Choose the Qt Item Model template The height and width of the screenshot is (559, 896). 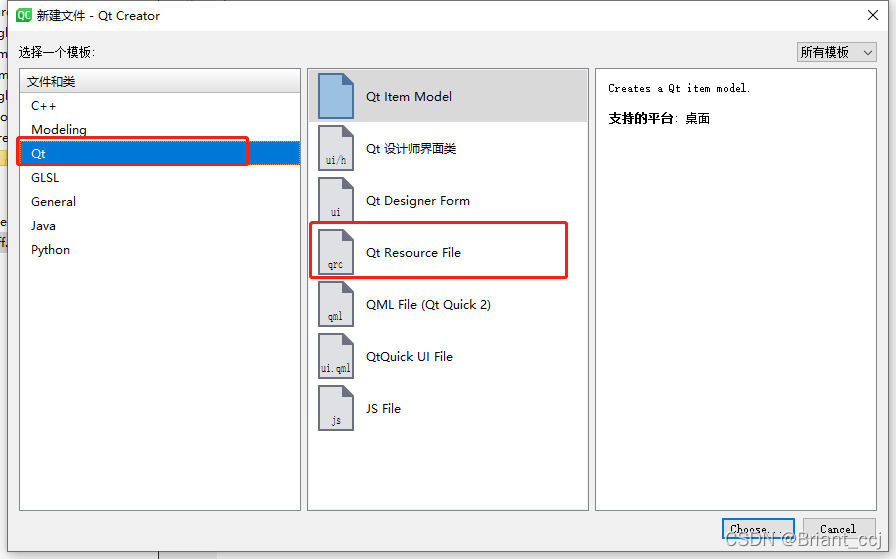448,96
